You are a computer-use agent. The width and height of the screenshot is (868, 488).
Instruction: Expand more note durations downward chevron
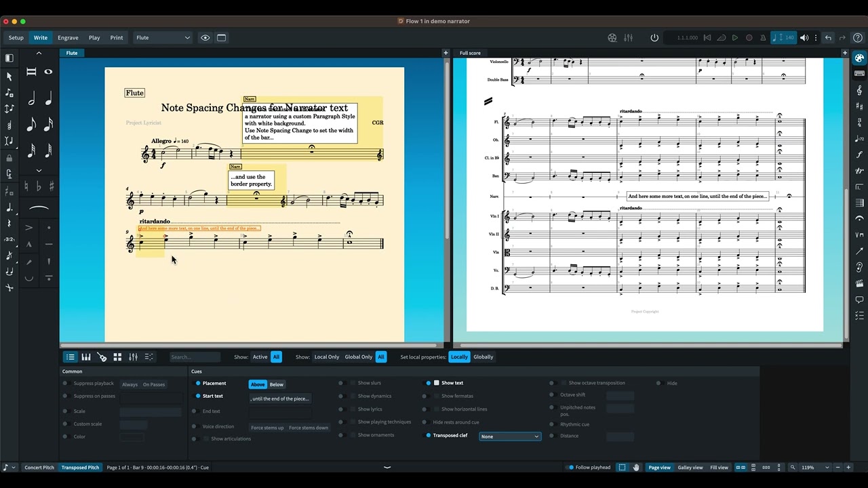pyautogui.click(x=39, y=171)
